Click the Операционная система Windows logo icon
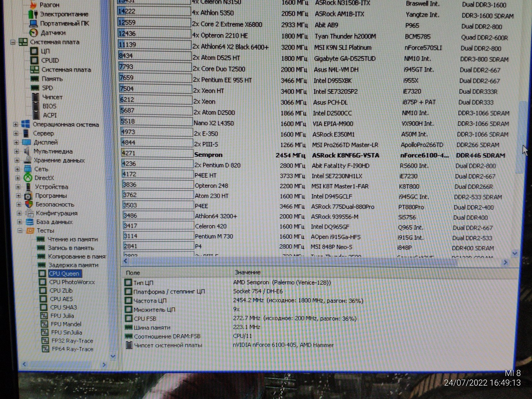Image resolution: width=532 pixels, height=399 pixels. point(26,124)
